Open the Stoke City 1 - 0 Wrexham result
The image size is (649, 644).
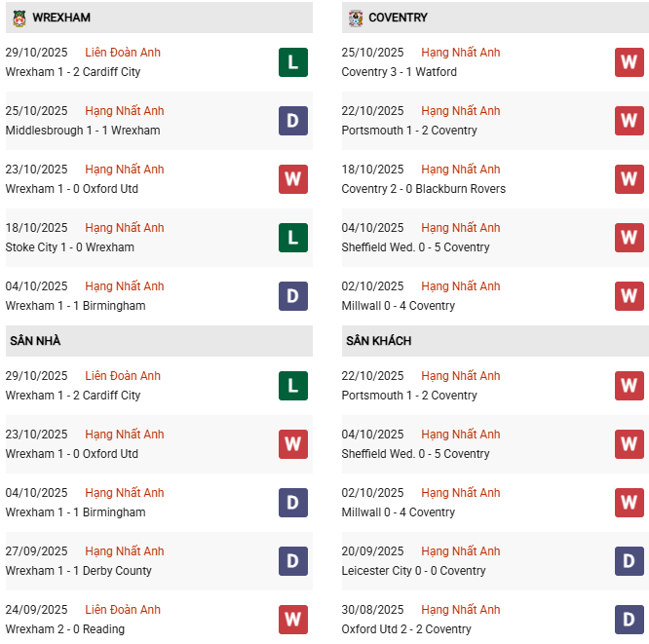click(69, 247)
